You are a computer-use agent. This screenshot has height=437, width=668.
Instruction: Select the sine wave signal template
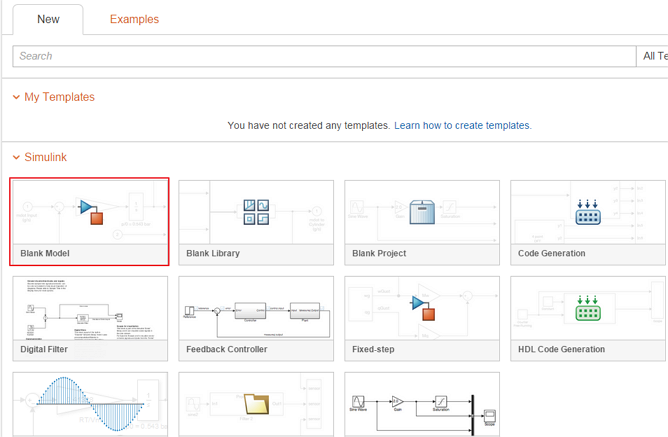click(x=90, y=405)
